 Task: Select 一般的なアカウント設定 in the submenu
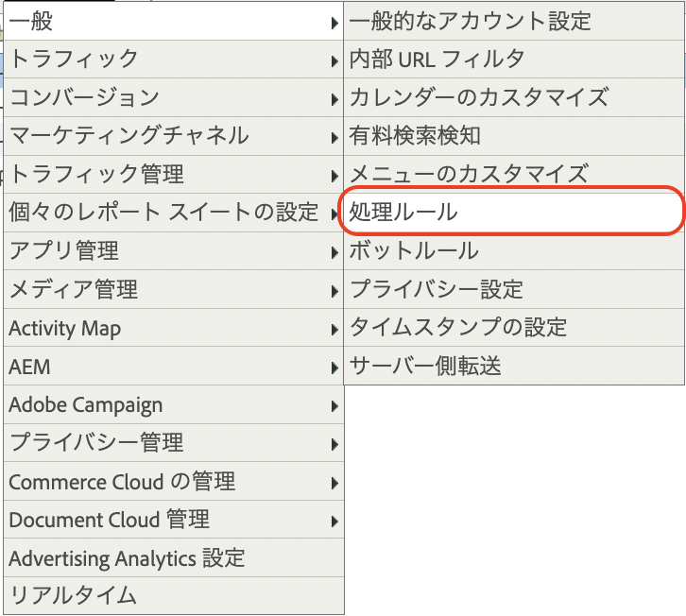(514, 21)
